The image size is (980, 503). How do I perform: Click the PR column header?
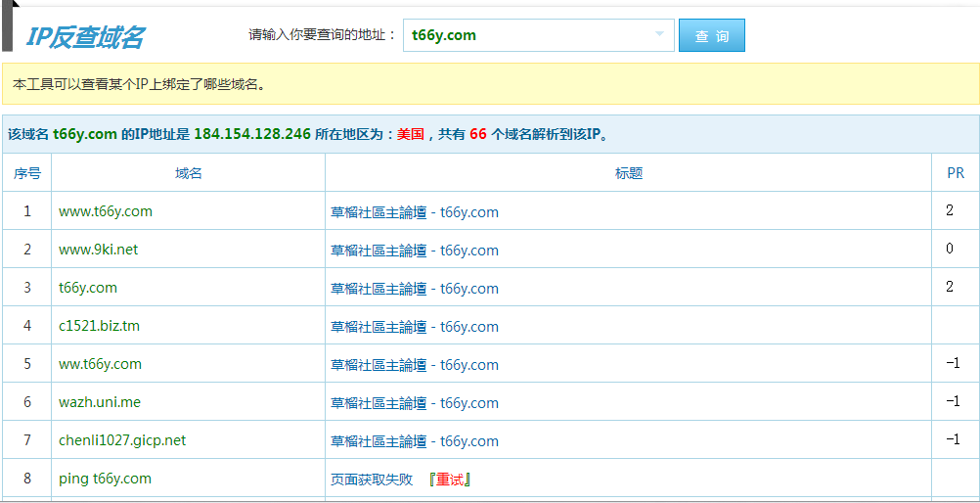[956, 173]
